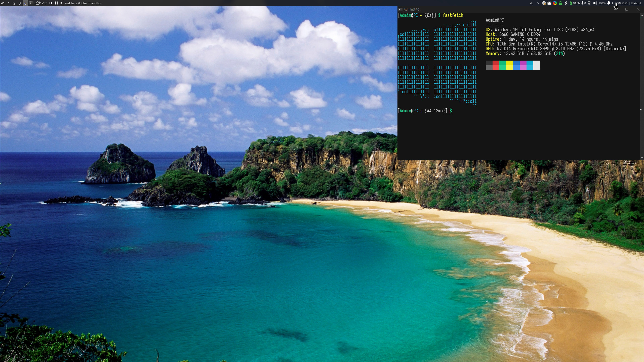Viewport: 644px width, 362px height.
Task: Click the green padlock tray icon
Action: pyautogui.click(x=560, y=3)
